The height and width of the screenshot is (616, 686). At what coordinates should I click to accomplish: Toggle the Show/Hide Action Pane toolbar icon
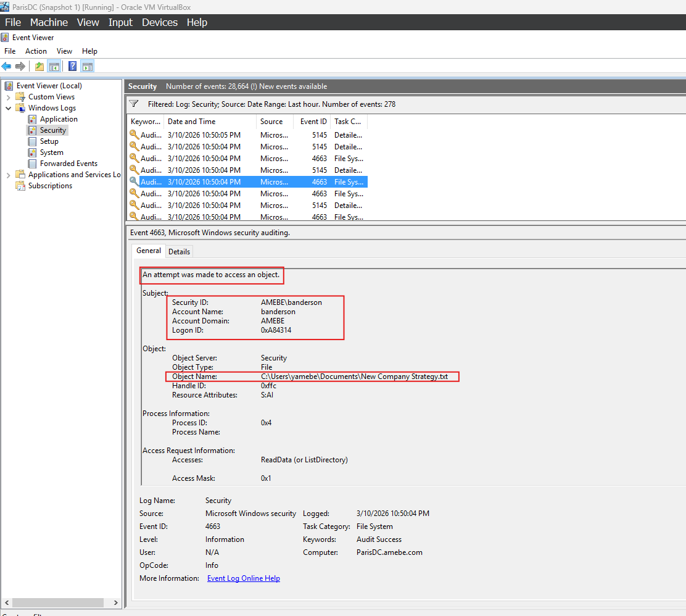(88, 67)
